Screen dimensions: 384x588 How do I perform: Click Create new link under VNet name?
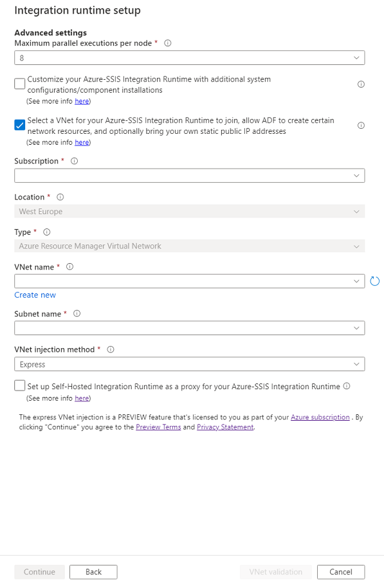tap(35, 295)
